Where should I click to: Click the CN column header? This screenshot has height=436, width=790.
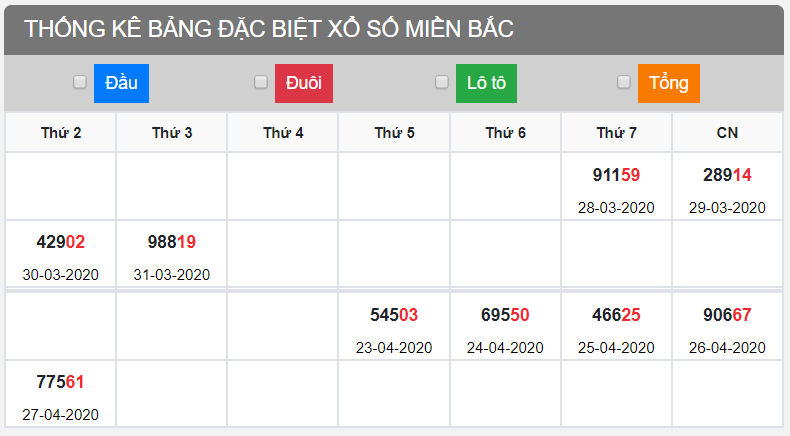coord(727,133)
